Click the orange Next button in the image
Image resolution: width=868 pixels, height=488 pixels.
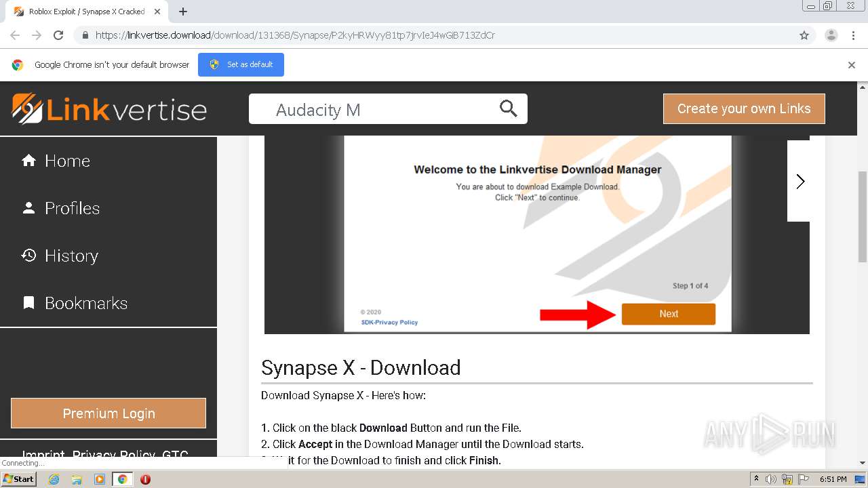(x=668, y=314)
